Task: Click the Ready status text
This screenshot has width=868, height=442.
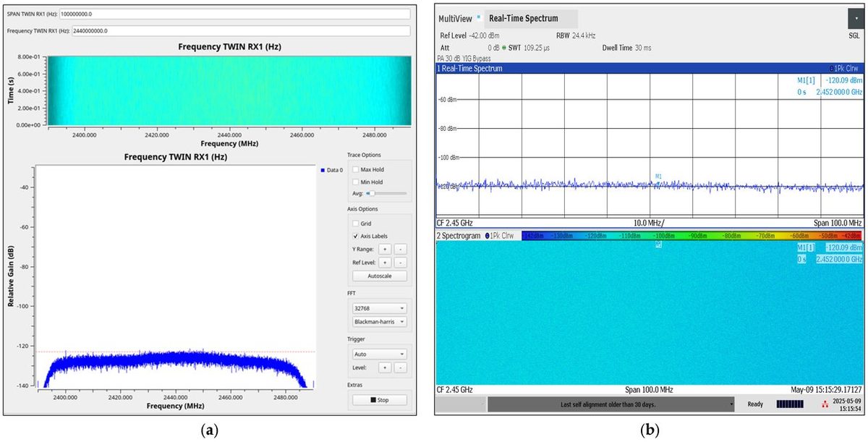Action: [x=755, y=404]
